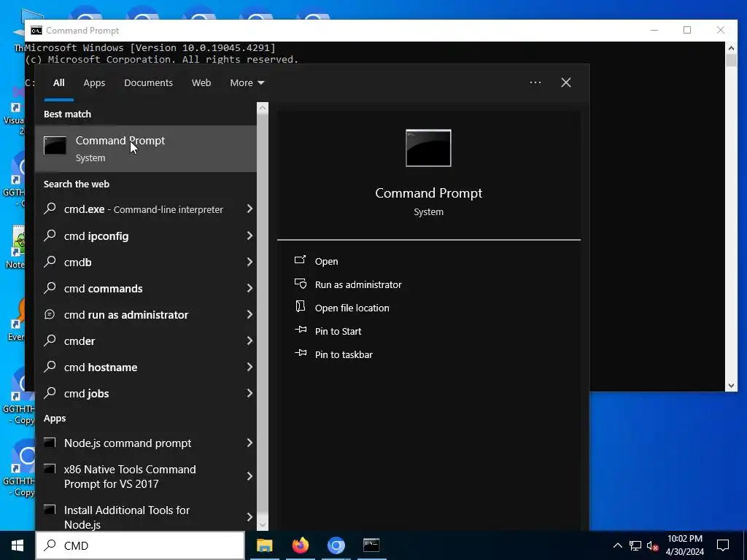Open File Explorer from the taskbar

click(264, 545)
